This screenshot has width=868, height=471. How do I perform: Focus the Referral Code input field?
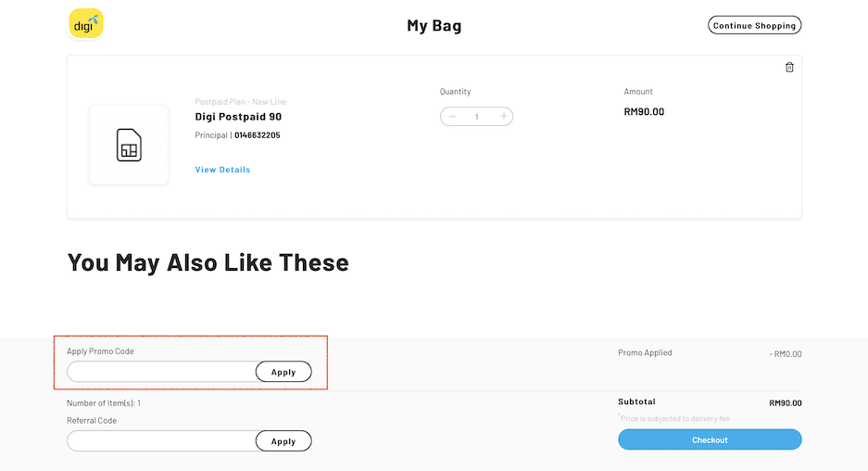161,441
